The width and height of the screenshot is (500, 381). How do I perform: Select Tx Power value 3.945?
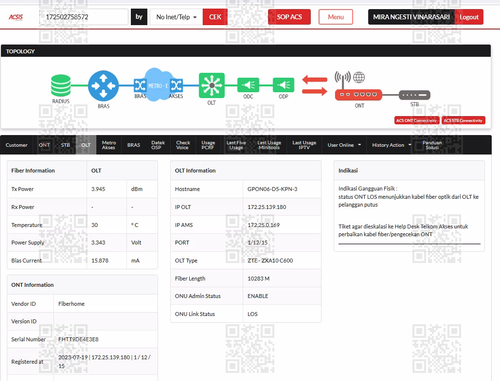coord(98,189)
